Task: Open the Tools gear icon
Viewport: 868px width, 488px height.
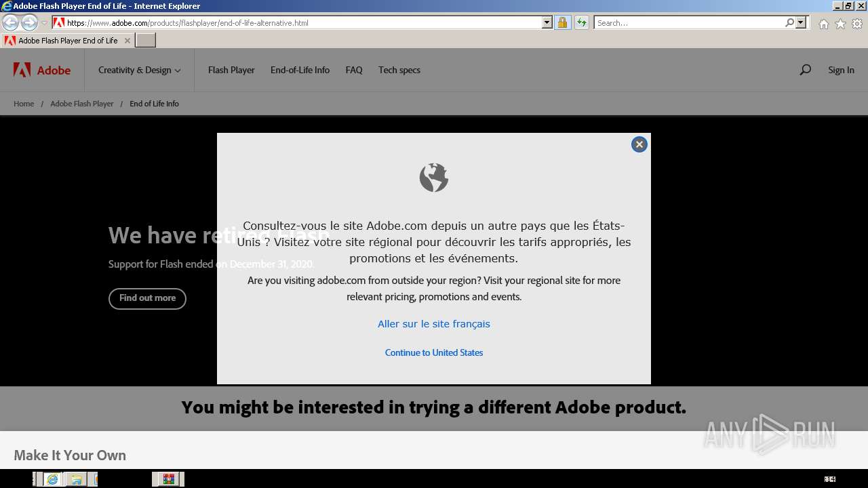Action: pos(857,24)
